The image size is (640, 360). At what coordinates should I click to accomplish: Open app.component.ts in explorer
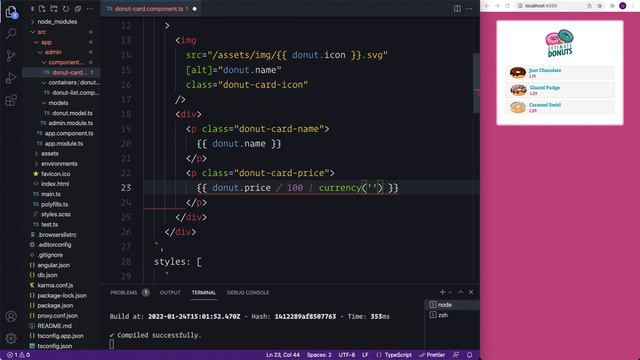(x=61, y=133)
